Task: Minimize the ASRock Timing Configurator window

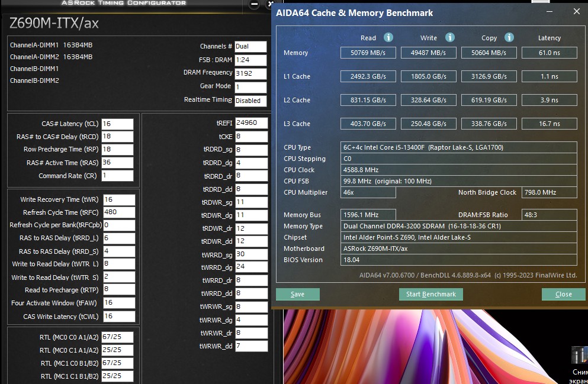Action: pos(254,5)
